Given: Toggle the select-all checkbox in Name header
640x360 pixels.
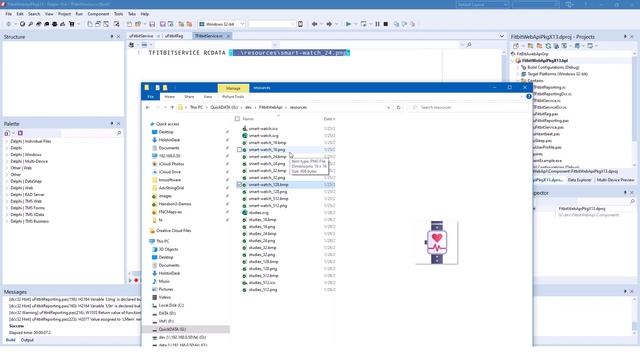Looking at the screenshot, I should (237, 119).
